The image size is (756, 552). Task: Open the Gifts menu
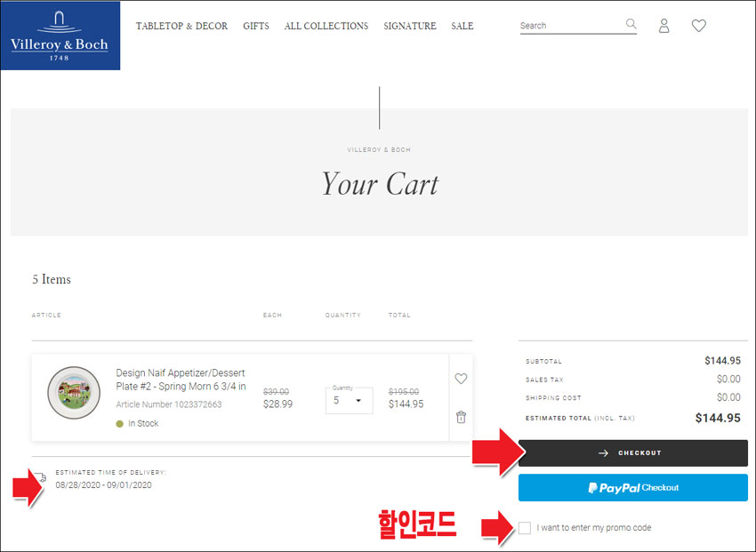[x=256, y=26]
